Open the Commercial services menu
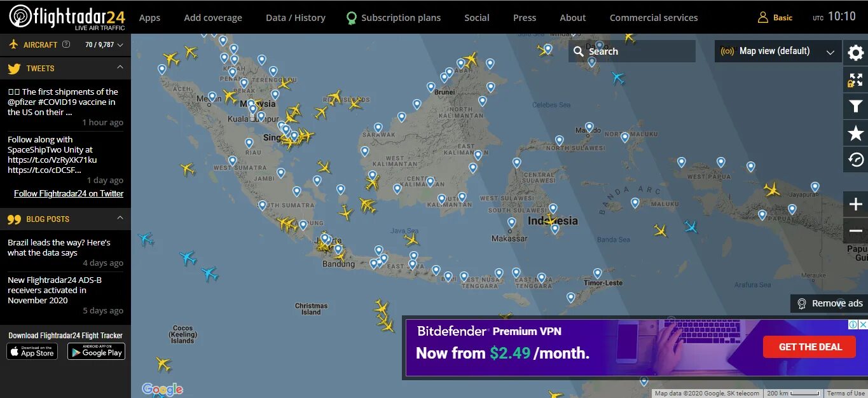Screen dimensions: 868x398 coord(654,18)
